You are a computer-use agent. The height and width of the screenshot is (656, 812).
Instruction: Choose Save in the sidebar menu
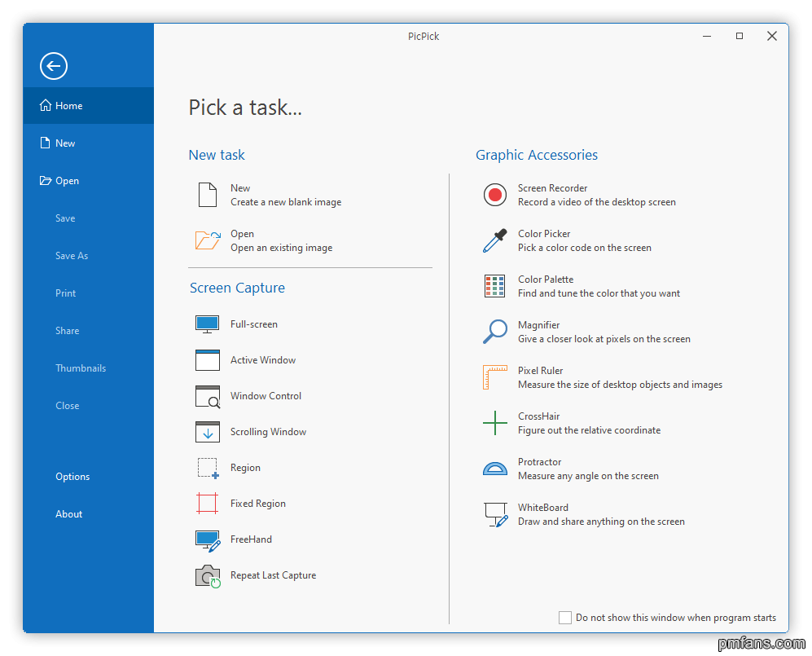coord(88,218)
